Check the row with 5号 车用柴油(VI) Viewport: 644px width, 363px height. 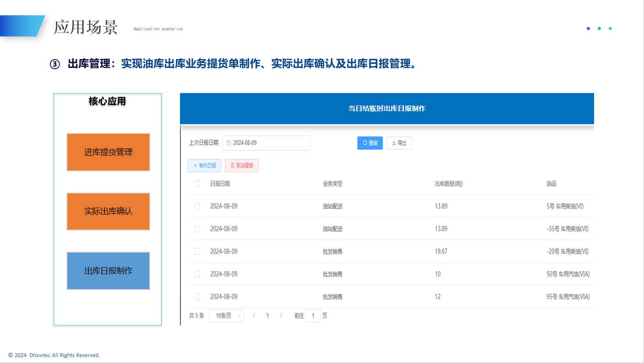click(x=197, y=206)
